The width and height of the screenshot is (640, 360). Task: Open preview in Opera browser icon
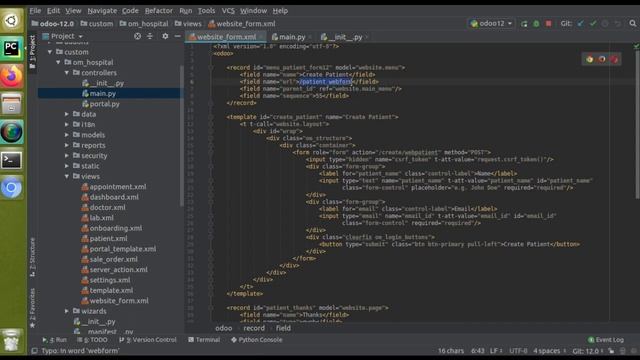614,59
